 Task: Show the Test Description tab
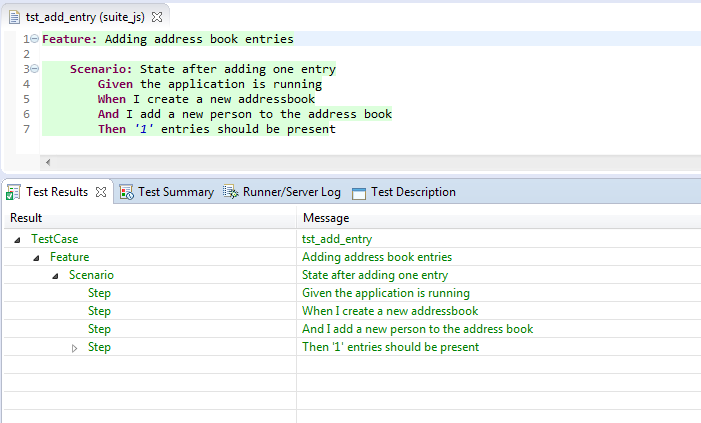point(412,192)
